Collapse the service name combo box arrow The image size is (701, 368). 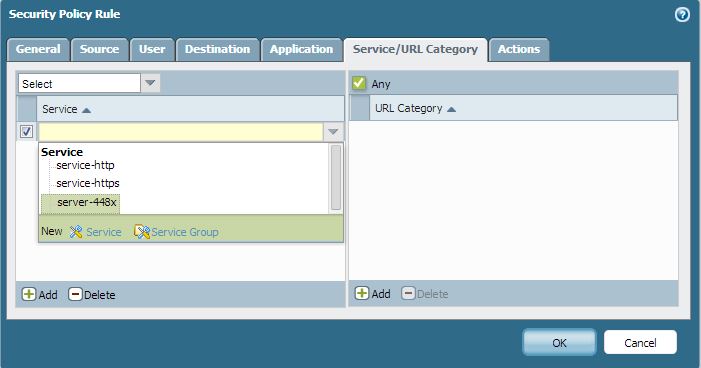pos(333,132)
